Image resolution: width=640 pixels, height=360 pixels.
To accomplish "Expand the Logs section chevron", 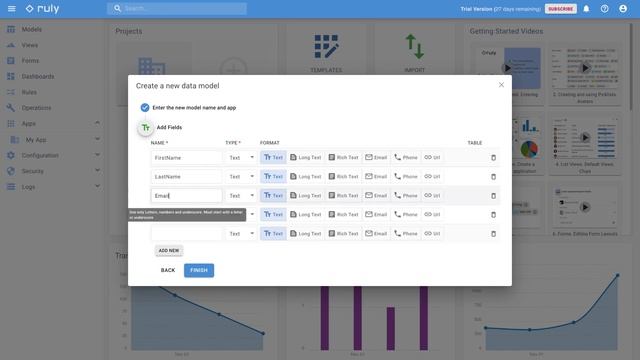I will point(97,186).
